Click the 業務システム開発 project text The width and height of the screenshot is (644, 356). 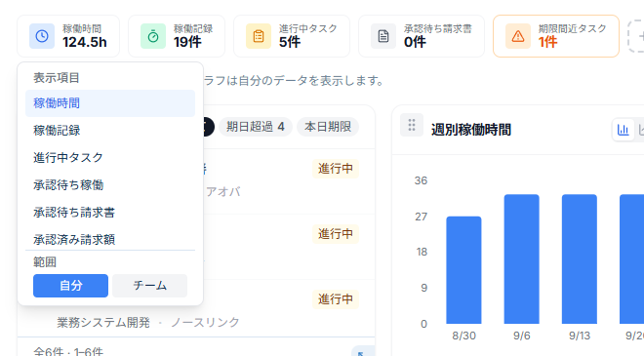(103, 323)
